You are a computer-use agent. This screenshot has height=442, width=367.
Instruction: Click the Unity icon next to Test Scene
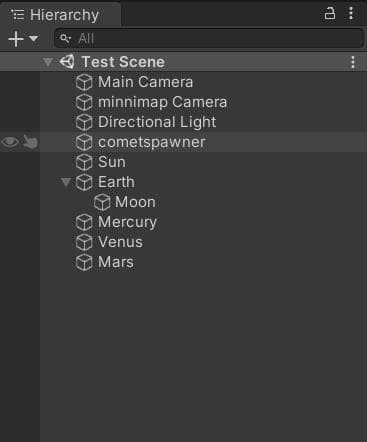tap(67, 62)
